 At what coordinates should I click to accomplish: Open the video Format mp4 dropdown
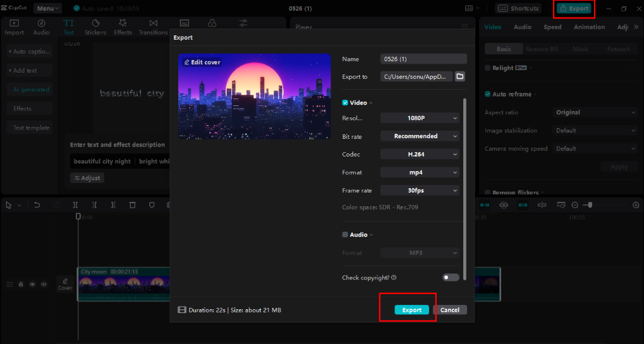click(x=420, y=172)
